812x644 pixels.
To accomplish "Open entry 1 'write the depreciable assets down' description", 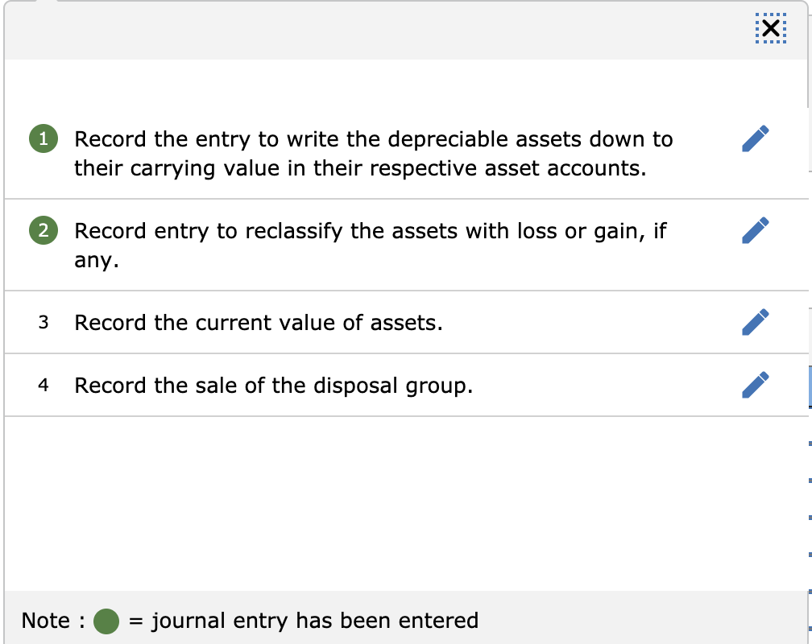I will coord(373,153).
